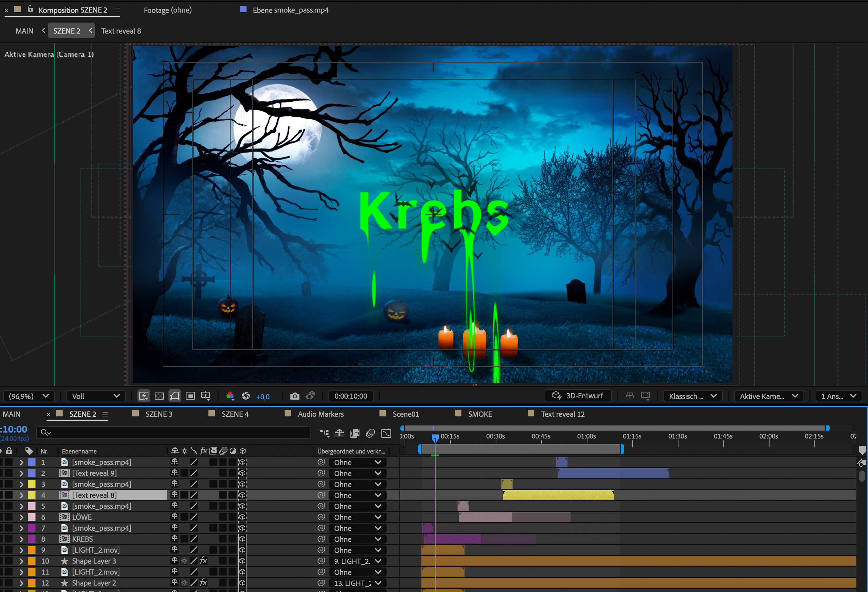Toggle 3D cube for Text reveal 9 layer
The image size is (868, 592).
(242, 473)
